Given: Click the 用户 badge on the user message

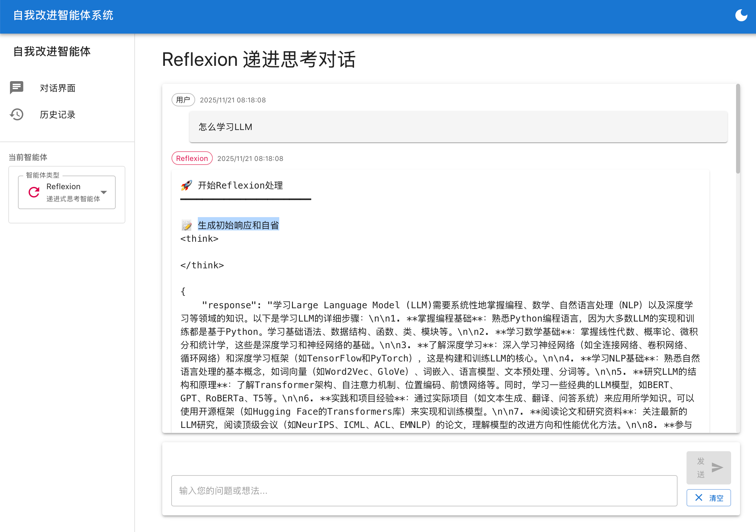Looking at the screenshot, I should point(183,100).
